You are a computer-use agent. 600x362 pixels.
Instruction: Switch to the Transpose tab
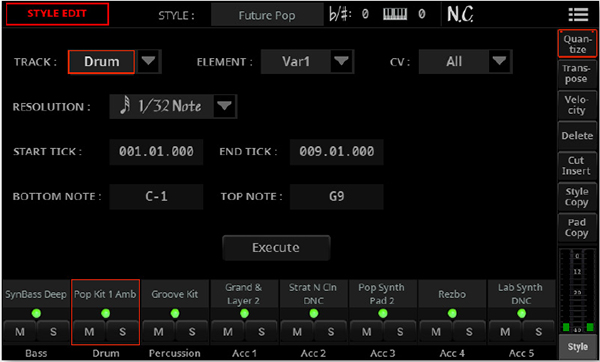click(x=577, y=74)
